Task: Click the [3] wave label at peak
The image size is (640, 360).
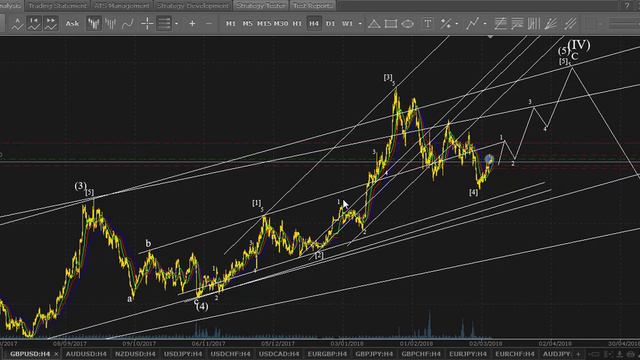Action: click(x=388, y=77)
